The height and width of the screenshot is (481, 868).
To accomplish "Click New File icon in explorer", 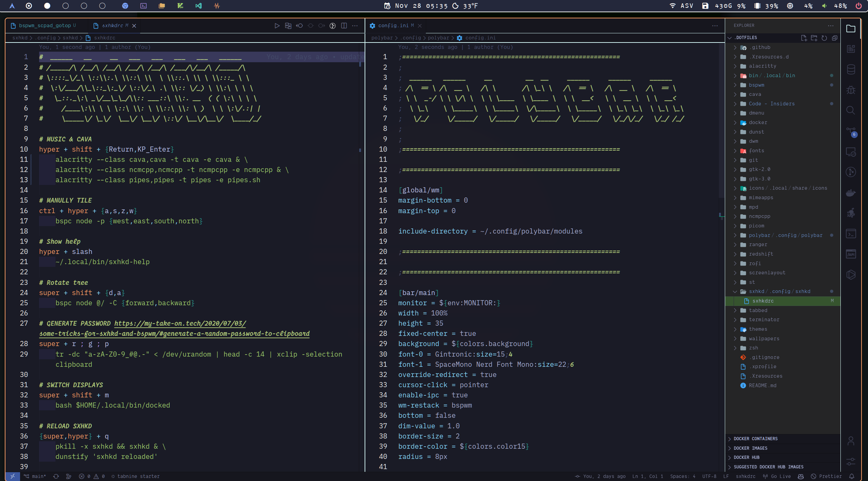I will click(x=804, y=38).
